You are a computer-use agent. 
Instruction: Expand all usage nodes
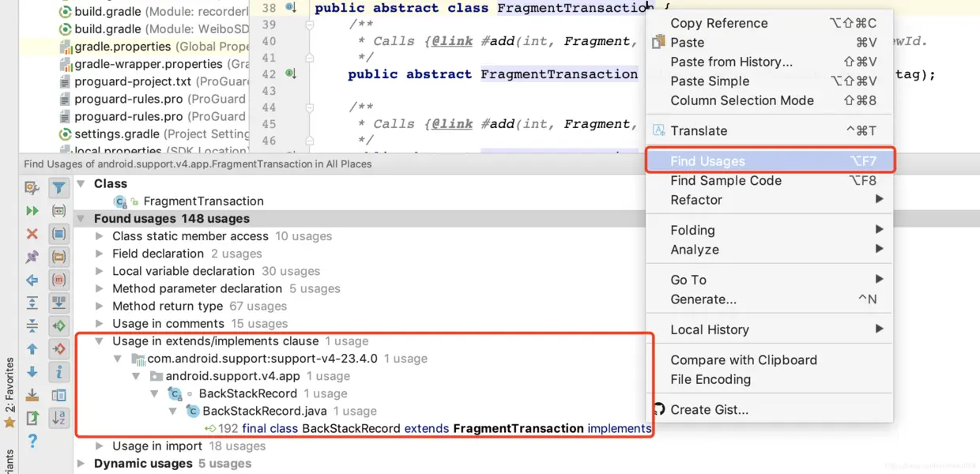pyautogui.click(x=32, y=303)
